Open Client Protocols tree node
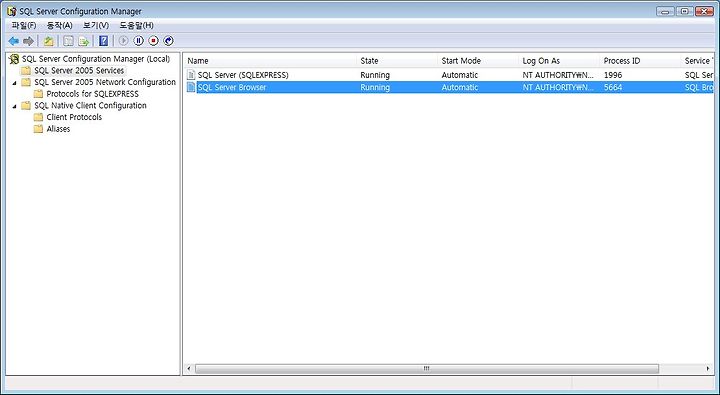Image resolution: width=720 pixels, height=395 pixels. point(74,117)
